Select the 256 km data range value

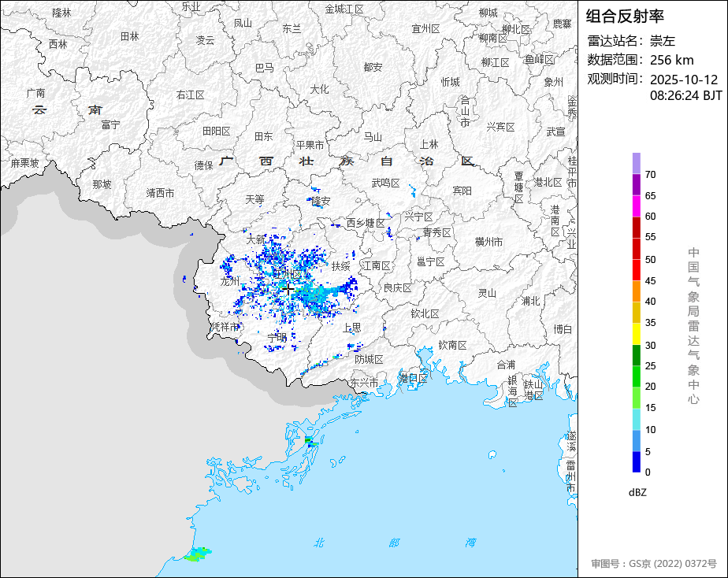671,60
